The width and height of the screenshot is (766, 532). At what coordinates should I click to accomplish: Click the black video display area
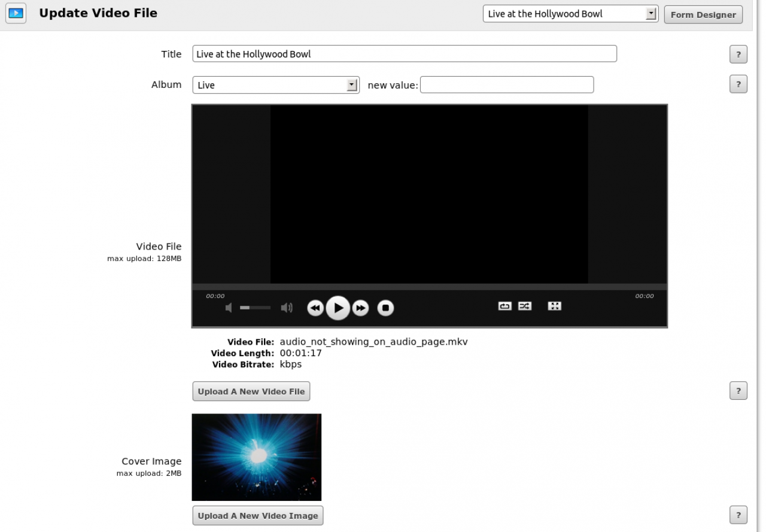click(x=429, y=194)
